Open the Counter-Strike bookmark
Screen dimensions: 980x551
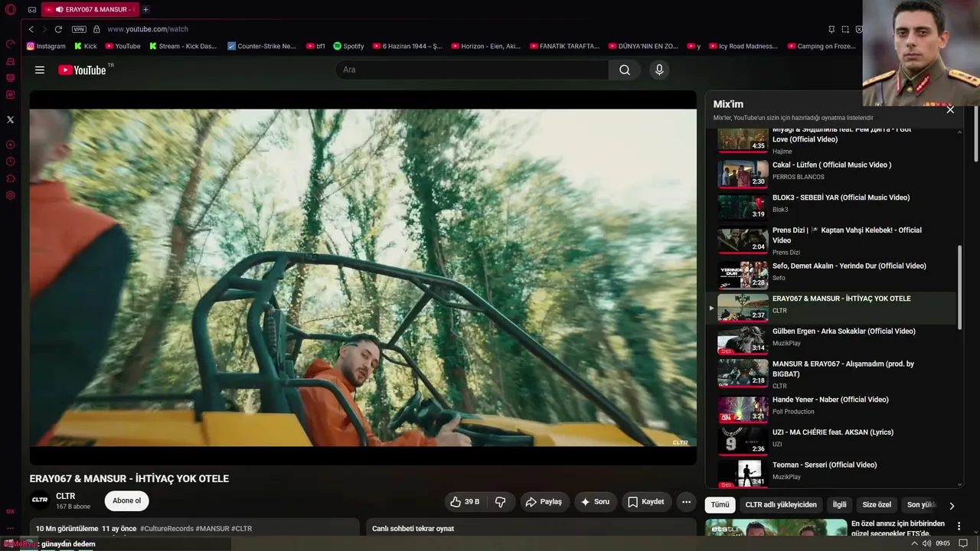[261, 46]
